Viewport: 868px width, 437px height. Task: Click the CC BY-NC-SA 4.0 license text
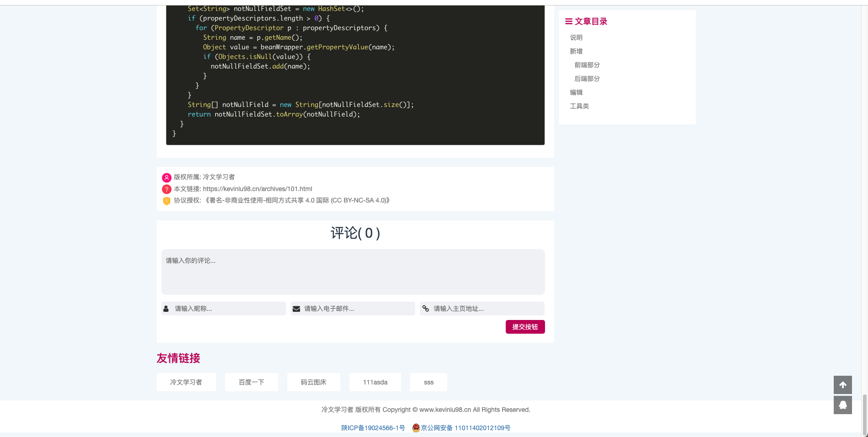click(297, 200)
